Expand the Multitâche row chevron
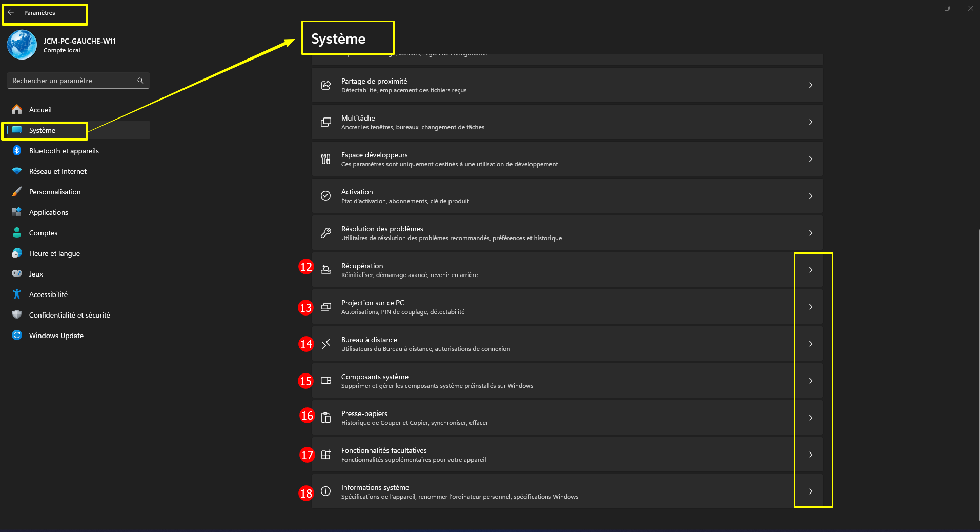 coord(811,122)
